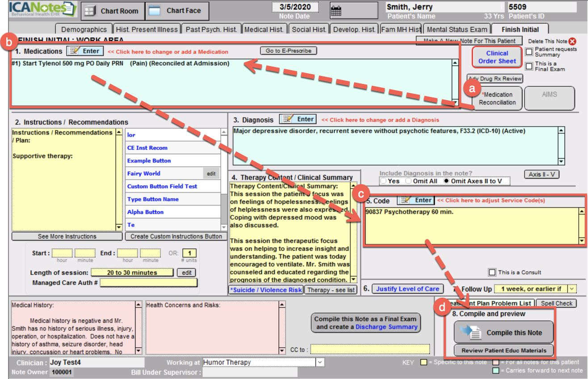Click edit beside Length of session
The width and height of the screenshot is (588, 379).
186,273
